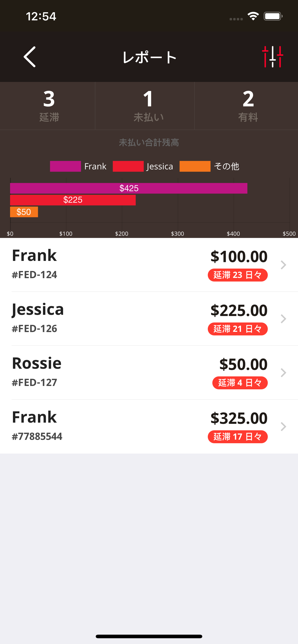The image size is (298, 644).
Task: Tap the 延滞 4 日々 badge
Action: point(240,383)
